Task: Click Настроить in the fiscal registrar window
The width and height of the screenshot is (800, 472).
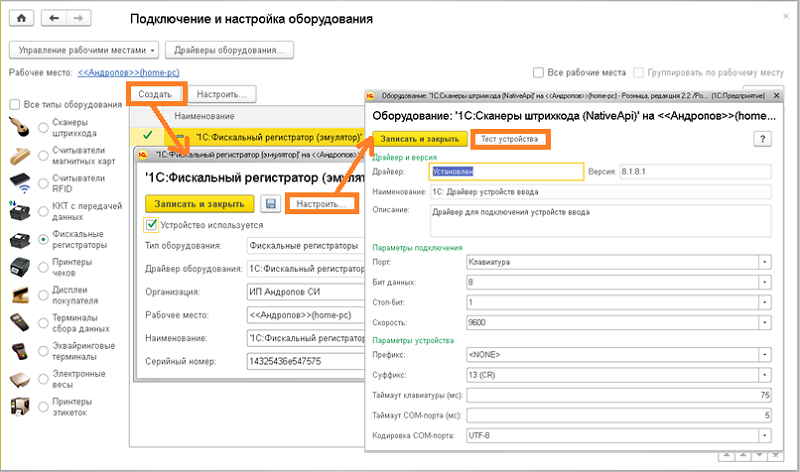Action: point(321,204)
